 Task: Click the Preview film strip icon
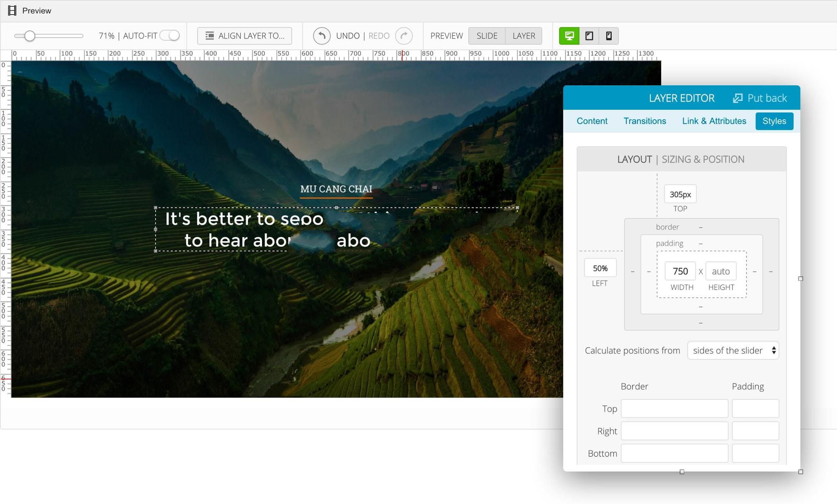tap(12, 10)
